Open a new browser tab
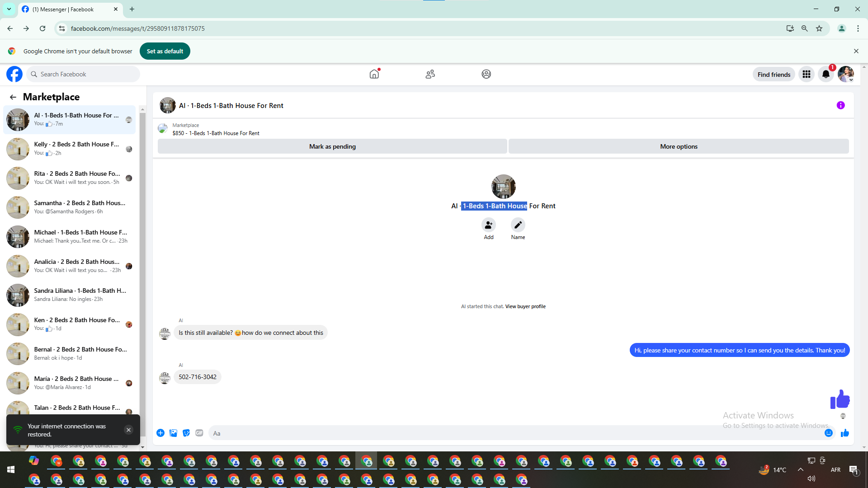This screenshot has width=868, height=488. [x=132, y=9]
